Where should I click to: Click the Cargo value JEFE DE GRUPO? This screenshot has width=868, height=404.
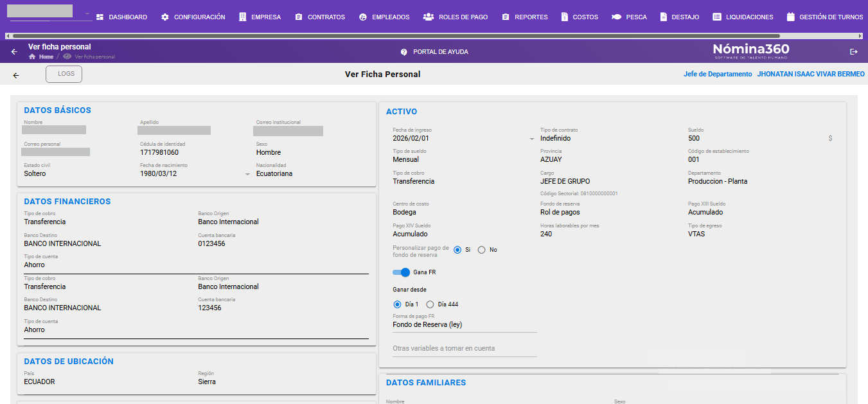coord(565,181)
